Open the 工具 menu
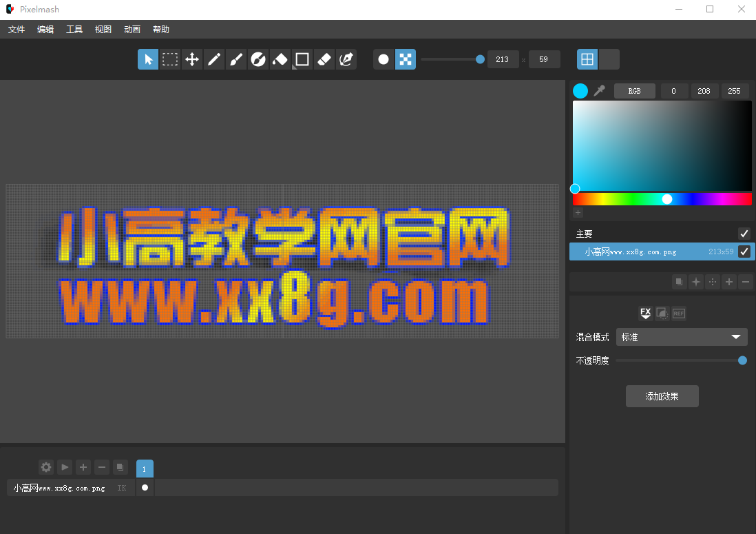Screen dimensions: 756x534 point(74,29)
